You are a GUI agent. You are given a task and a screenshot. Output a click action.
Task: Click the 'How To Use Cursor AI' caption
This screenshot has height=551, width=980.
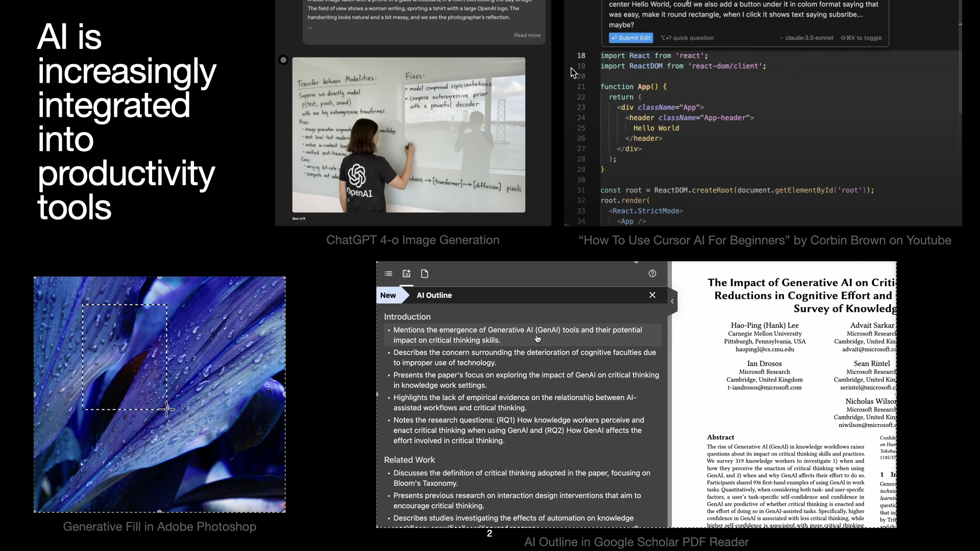(765, 240)
